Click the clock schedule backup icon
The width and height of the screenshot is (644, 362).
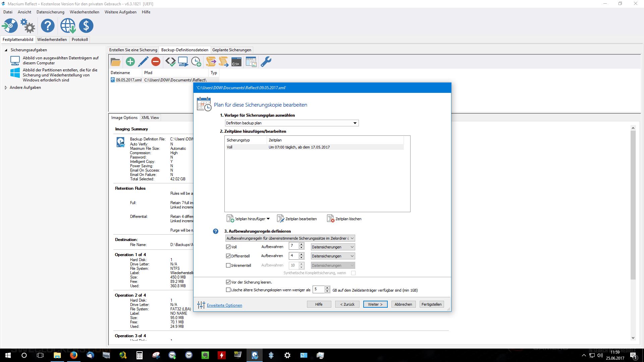(x=196, y=62)
